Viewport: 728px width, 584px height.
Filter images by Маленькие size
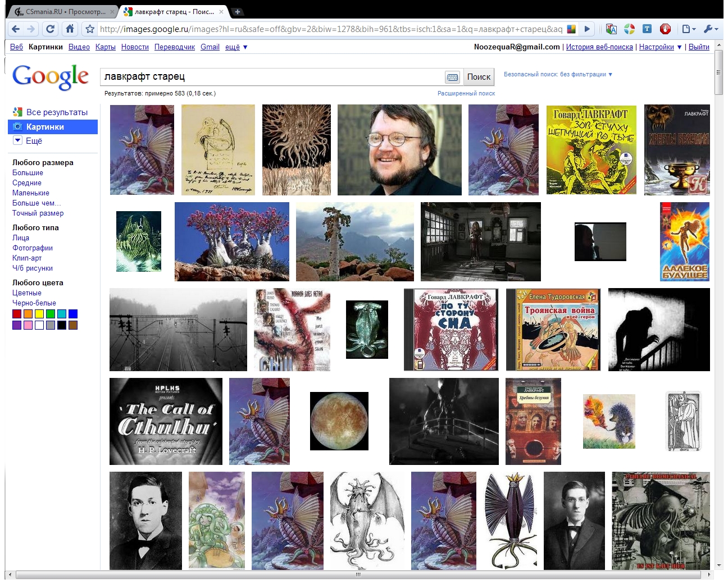(31, 193)
